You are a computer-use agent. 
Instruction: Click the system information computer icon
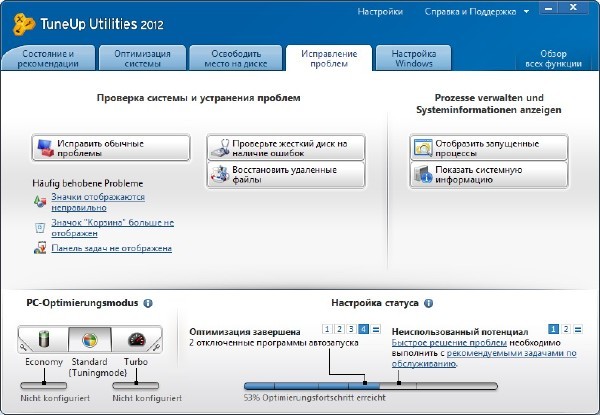tap(423, 174)
